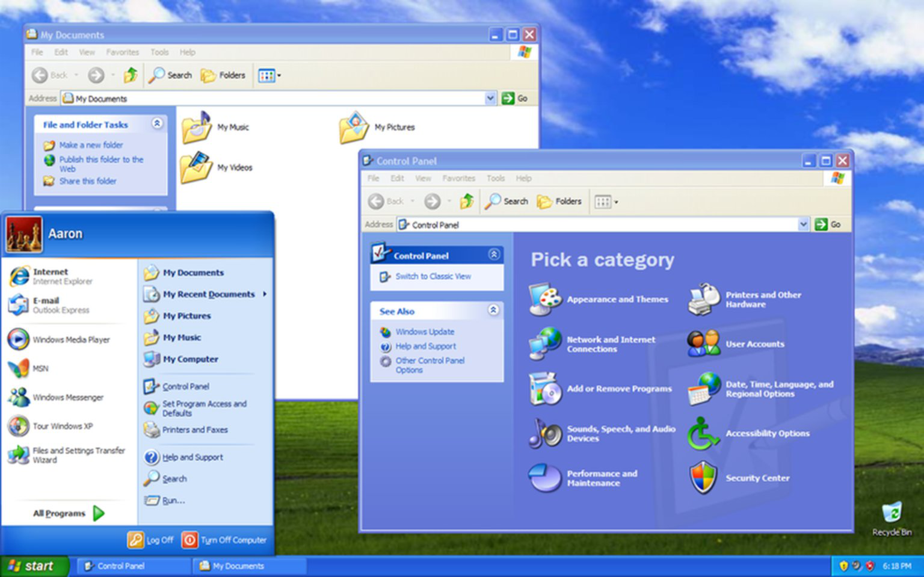Open Add or Remove Programs
This screenshot has width=924, height=577.
(x=620, y=389)
